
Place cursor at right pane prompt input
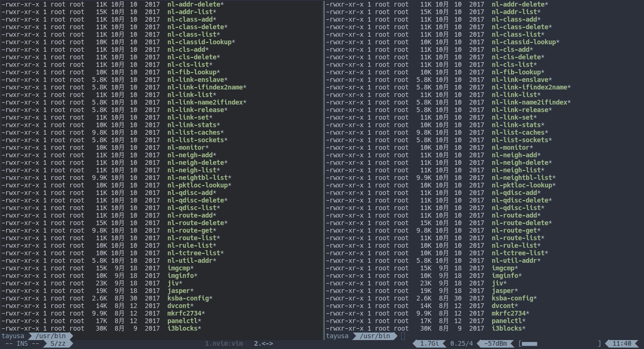pos(403,336)
